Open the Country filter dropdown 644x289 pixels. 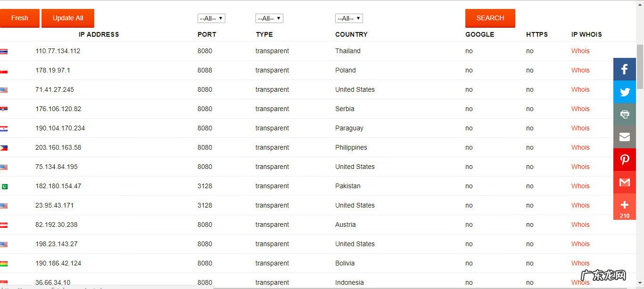pos(349,18)
